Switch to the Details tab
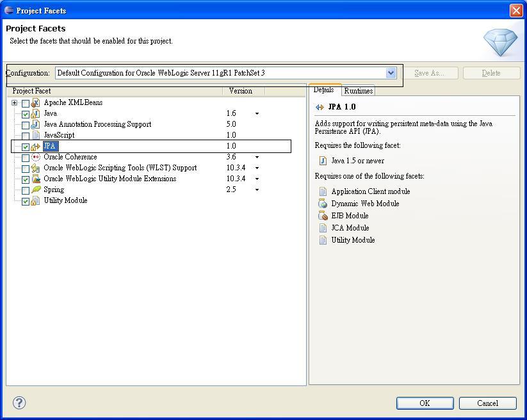Image resolution: width=527 pixels, height=420 pixels. point(325,90)
